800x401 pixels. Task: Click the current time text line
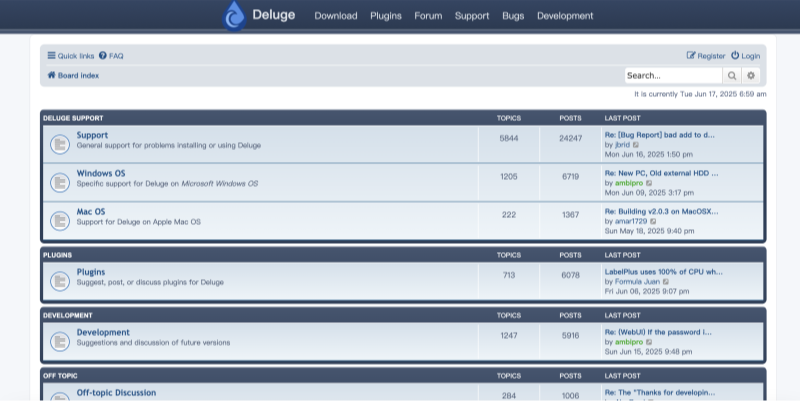(700, 94)
